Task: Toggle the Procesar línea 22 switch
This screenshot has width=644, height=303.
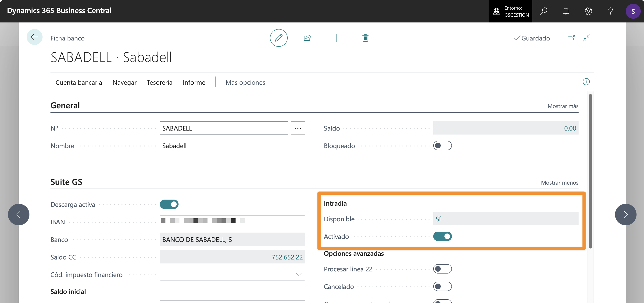Action: (442, 269)
